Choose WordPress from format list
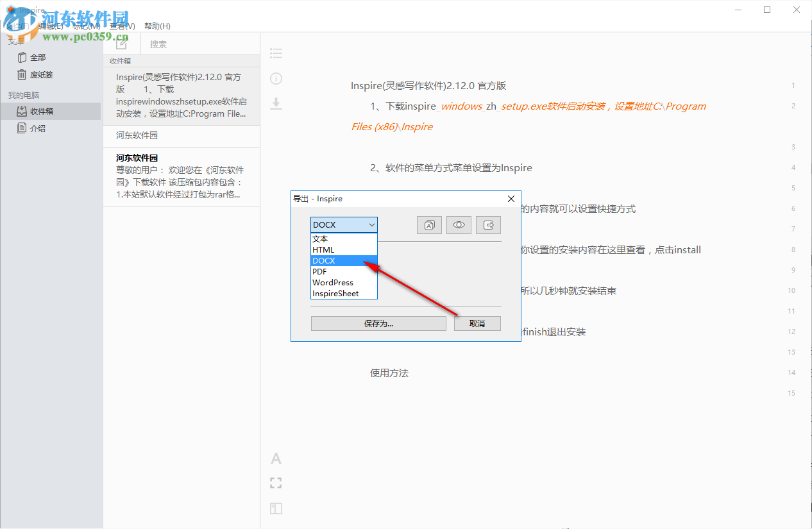This screenshot has width=812, height=529. coord(344,282)
